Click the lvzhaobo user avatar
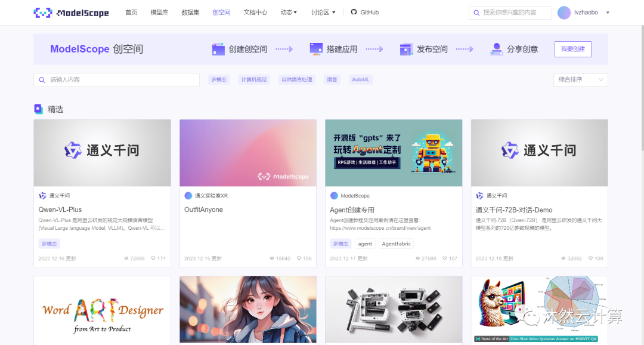Screen dimensions: 644x345 click(564, 13)
